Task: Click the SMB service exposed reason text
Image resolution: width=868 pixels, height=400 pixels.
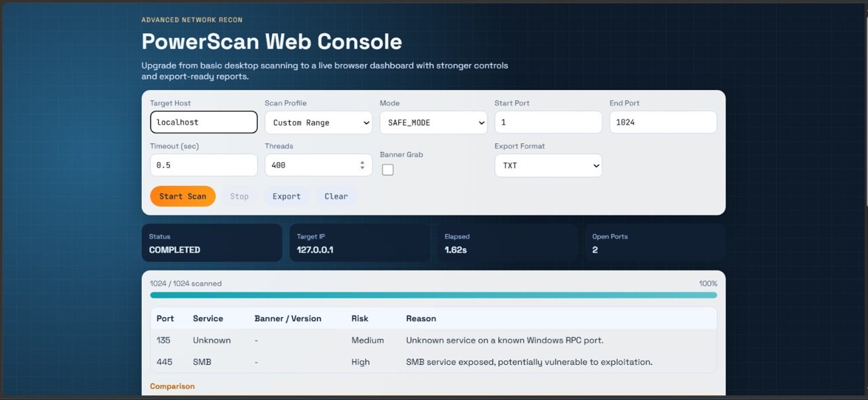Action: click(x=529, y=362)
